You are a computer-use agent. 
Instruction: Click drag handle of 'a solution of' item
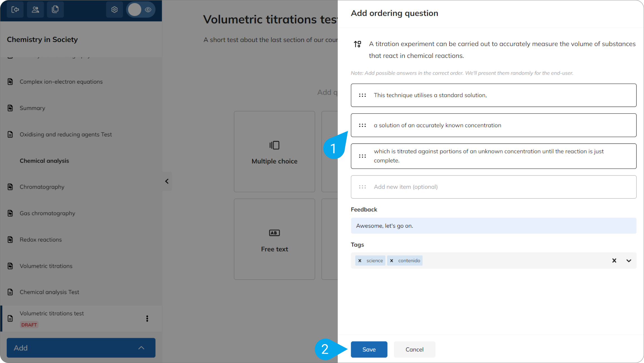point(362,125)
